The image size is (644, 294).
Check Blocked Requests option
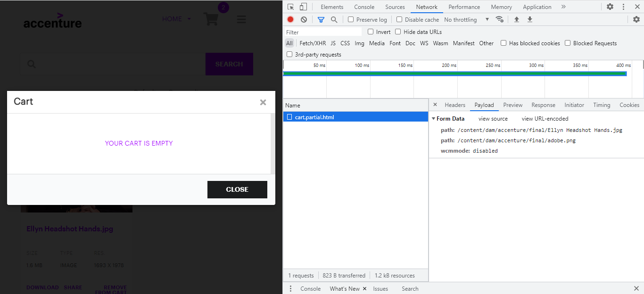pos(568,43)
